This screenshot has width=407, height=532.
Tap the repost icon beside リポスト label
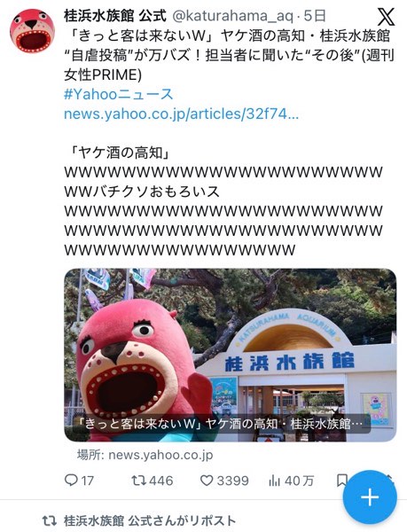click(x=49, y=520)
